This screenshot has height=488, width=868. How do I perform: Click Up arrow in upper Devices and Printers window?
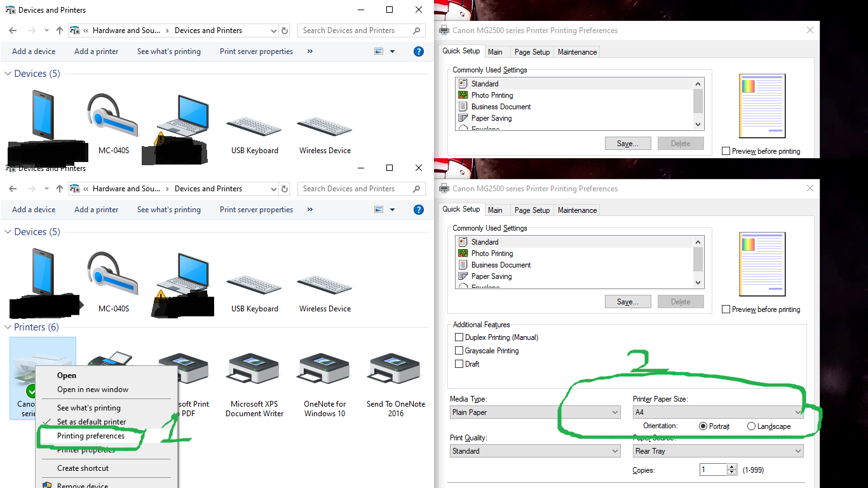(x=60, y=30)
